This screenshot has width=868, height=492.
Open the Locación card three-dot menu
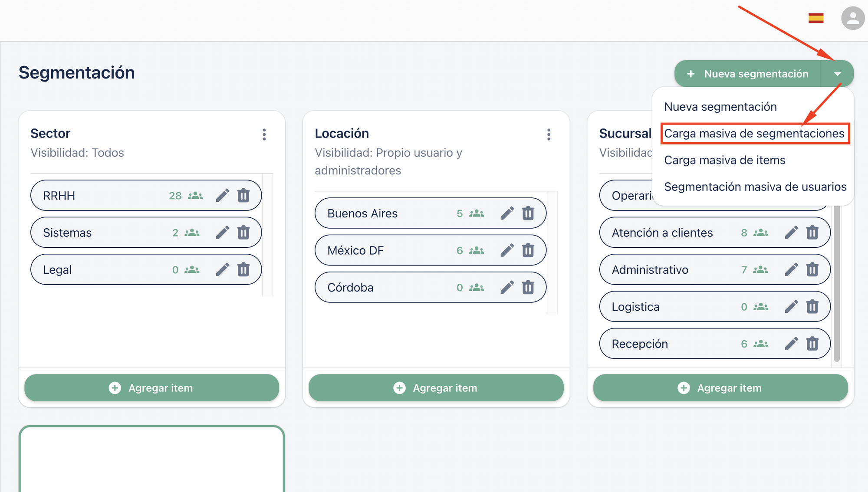(x=549, y=134)
